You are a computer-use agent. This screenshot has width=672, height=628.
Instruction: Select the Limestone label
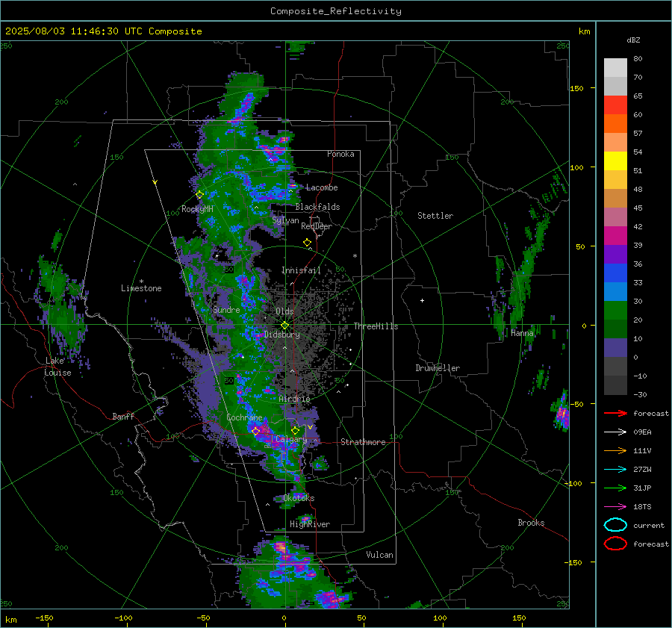(141, 288)
